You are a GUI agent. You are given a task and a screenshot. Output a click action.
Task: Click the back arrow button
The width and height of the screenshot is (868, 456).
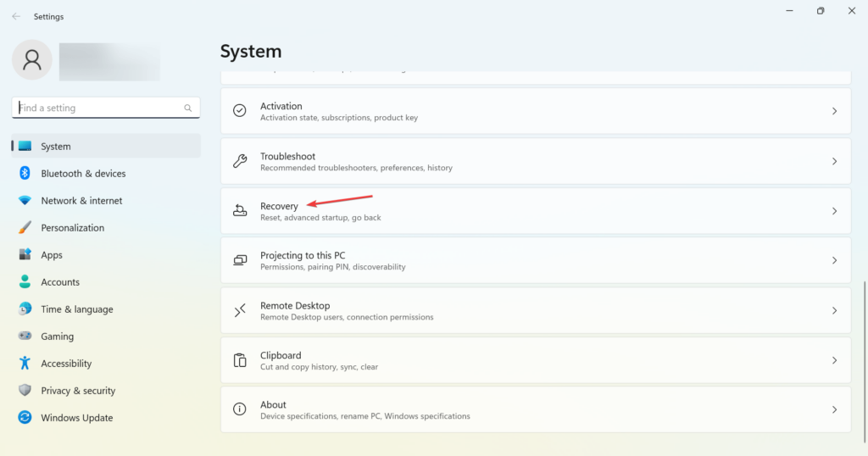click(x=16, y=17)
